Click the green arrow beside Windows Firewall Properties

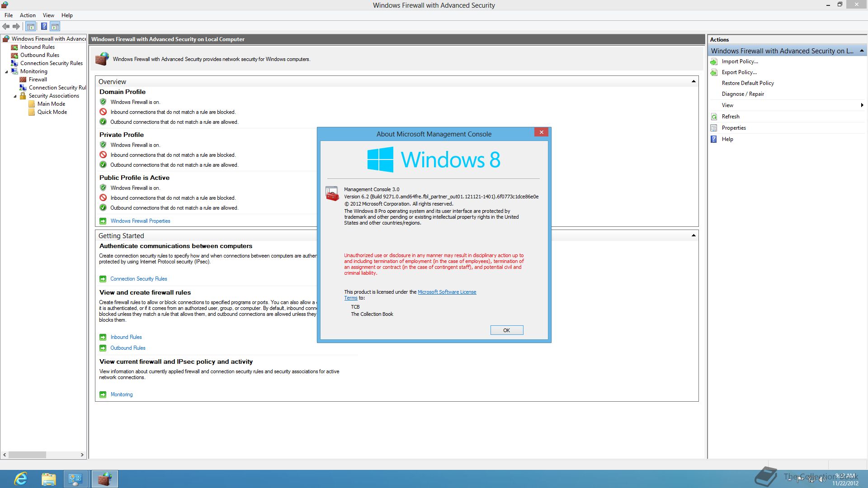click(x=103, y=221)
